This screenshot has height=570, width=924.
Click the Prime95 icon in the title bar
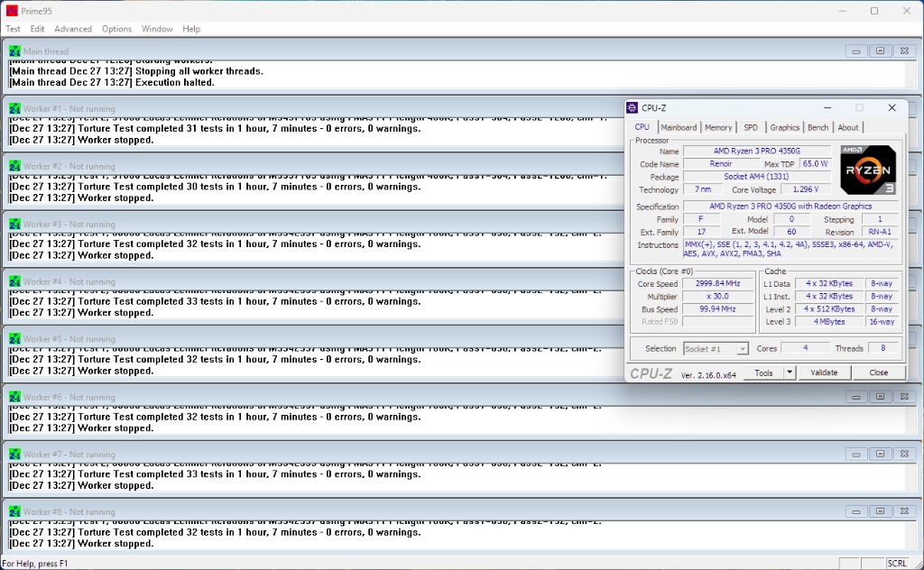tap(12, 11)
